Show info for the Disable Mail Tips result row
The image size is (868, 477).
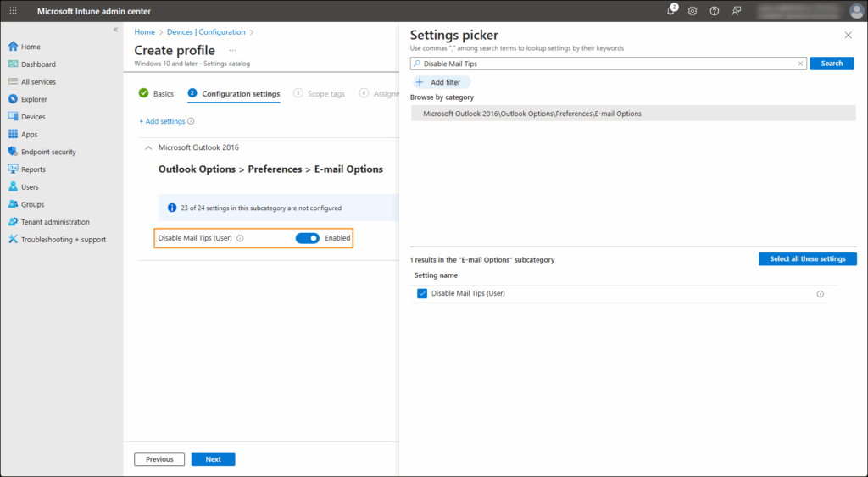point(821,294)
